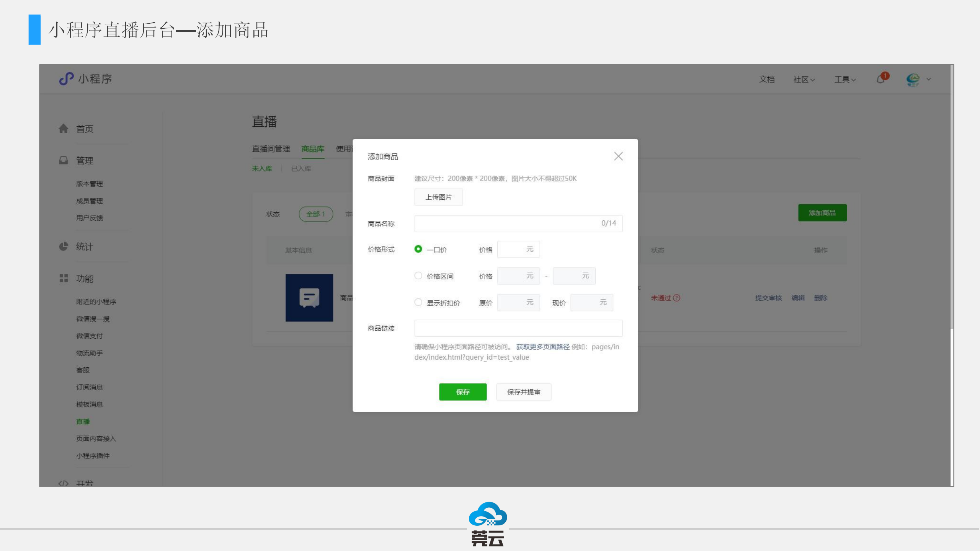Switch to the 直播间管理 tab
Screen dimensions: 980x551
click(271, 149)
